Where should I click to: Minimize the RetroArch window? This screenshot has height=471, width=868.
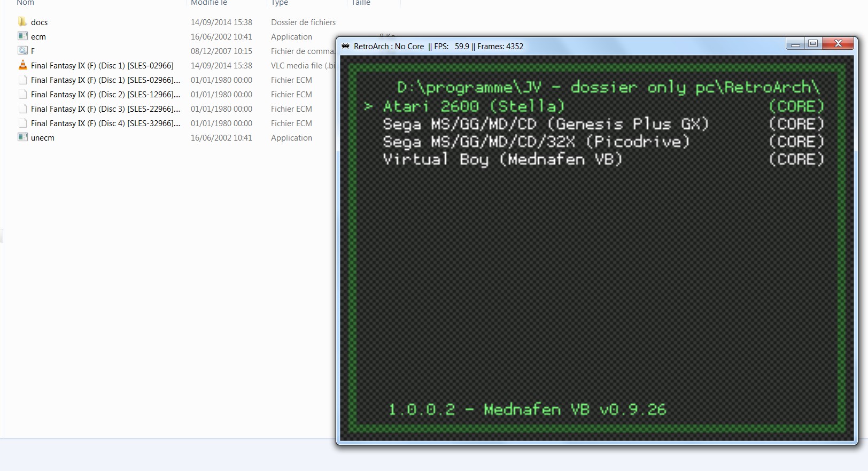click(795, 44)
